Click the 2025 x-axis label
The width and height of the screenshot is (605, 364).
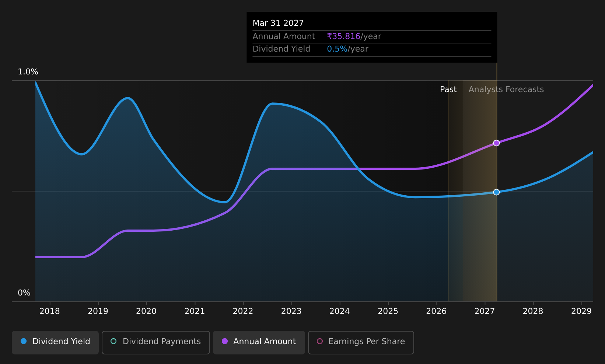point(388,311)
